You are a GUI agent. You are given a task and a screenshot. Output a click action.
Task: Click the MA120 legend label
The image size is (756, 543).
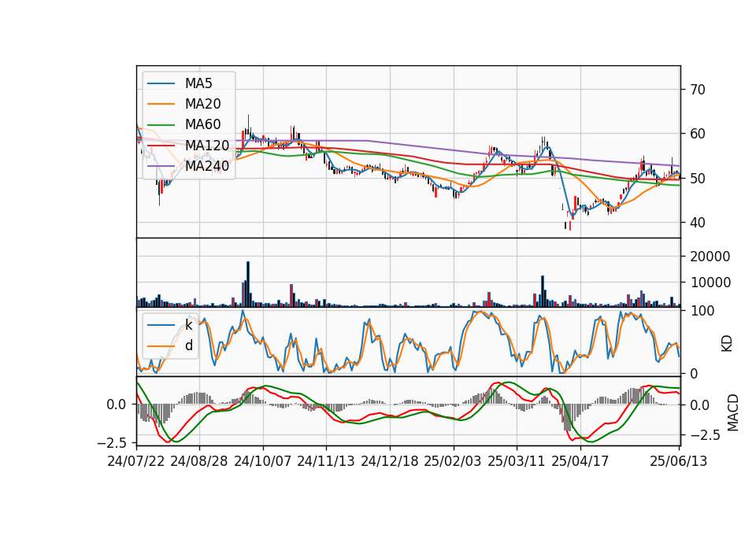click(x=207, y=146)
